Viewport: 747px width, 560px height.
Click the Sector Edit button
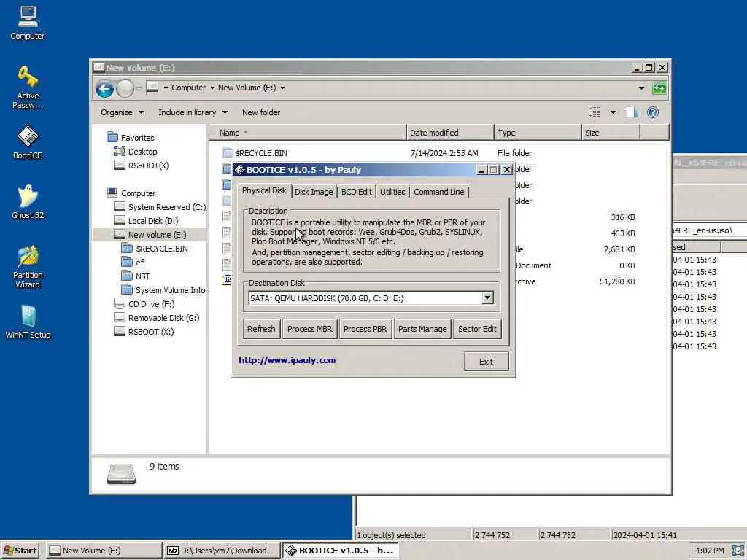click(477, 329)
